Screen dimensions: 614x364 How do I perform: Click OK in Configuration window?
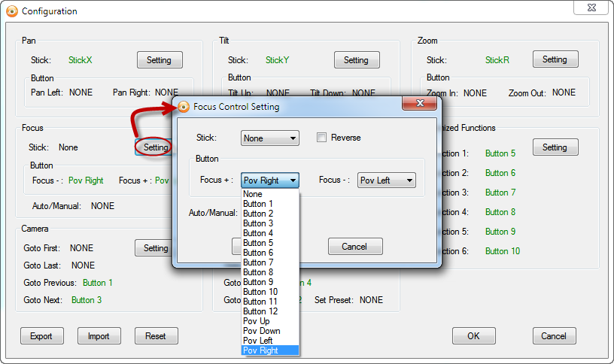coord(473,336)
